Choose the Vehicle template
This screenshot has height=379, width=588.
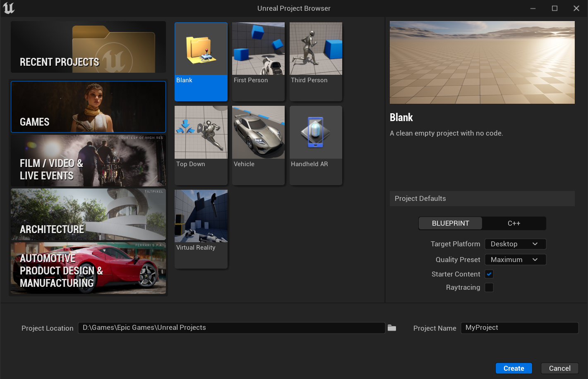coord(258,145)
